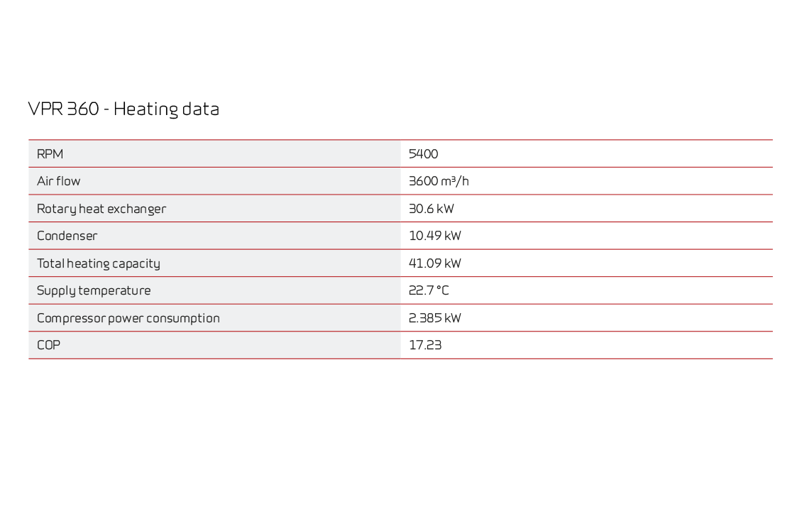Select the Supply temperature label
This screenshot has height=514, width=812.
click(x=94, y=290)
